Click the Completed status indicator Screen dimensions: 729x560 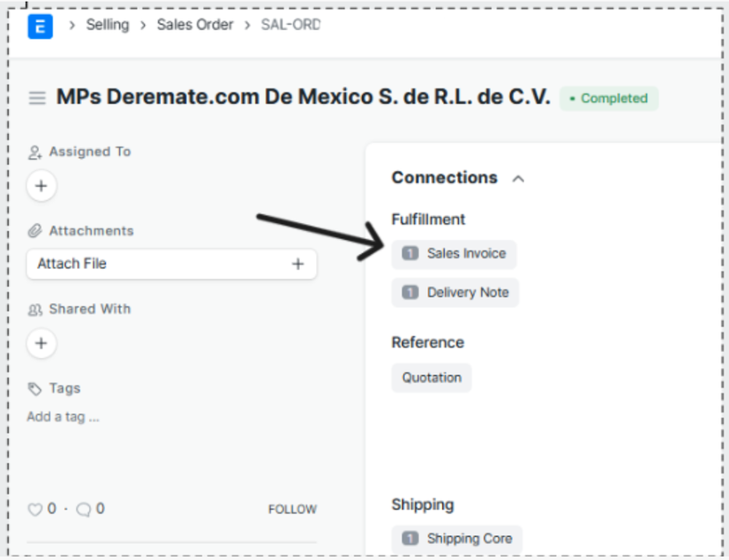[608, 99]
